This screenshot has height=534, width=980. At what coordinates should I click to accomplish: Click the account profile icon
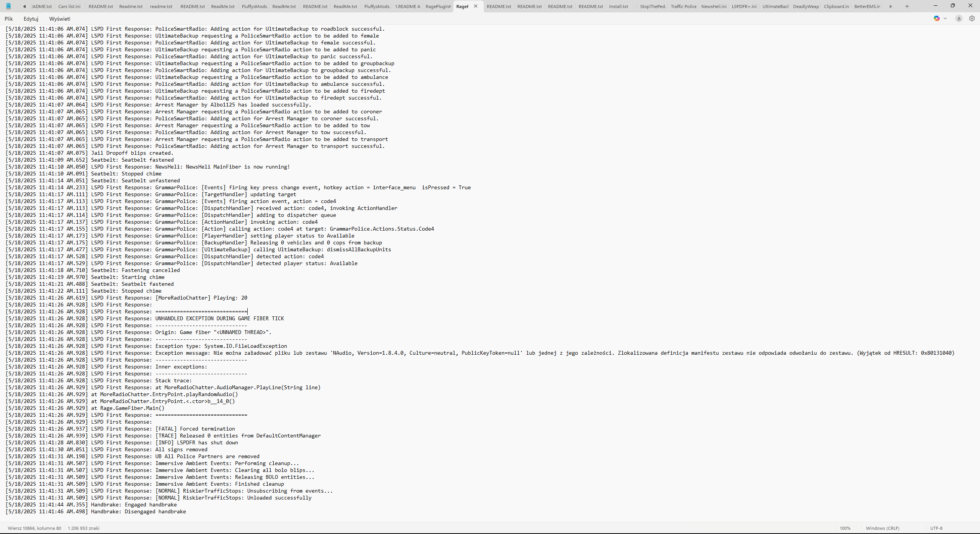959,18
